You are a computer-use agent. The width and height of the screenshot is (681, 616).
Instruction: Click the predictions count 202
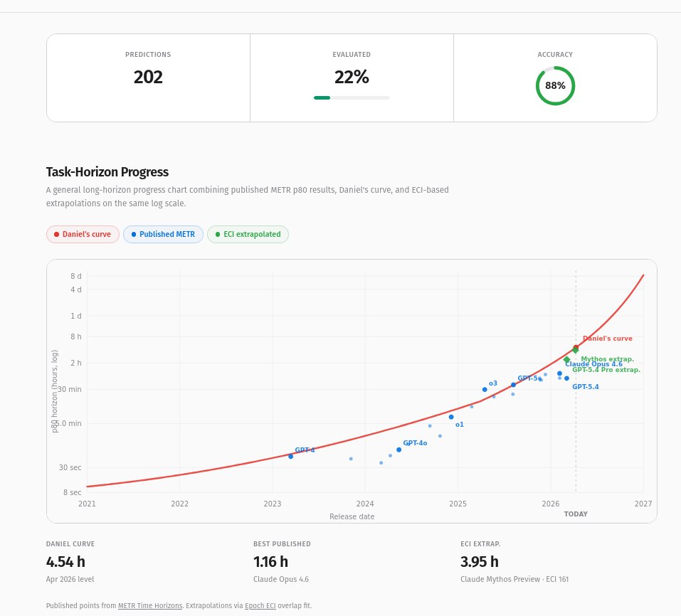148,78
